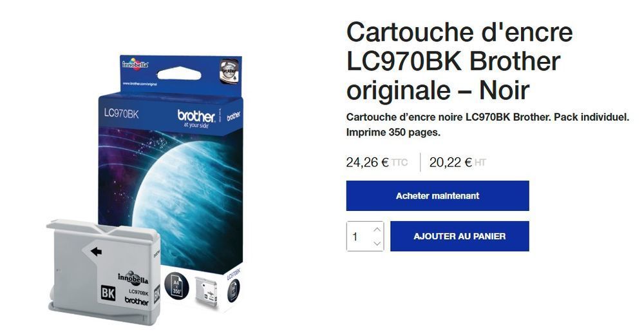
Task: Click the small cartridge picture on box
Action: (x=206, y=291)
